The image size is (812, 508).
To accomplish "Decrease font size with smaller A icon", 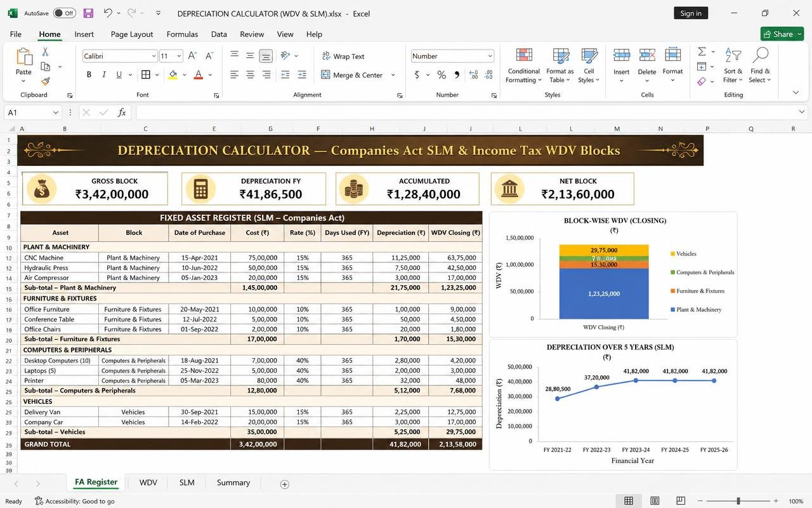I will coord(209,56).
